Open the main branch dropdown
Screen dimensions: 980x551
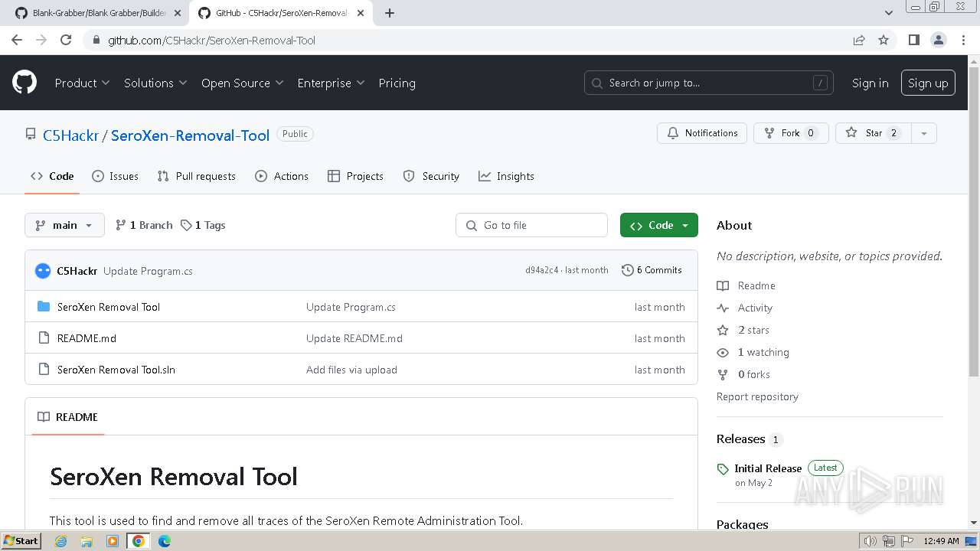(x=64, y=225)
